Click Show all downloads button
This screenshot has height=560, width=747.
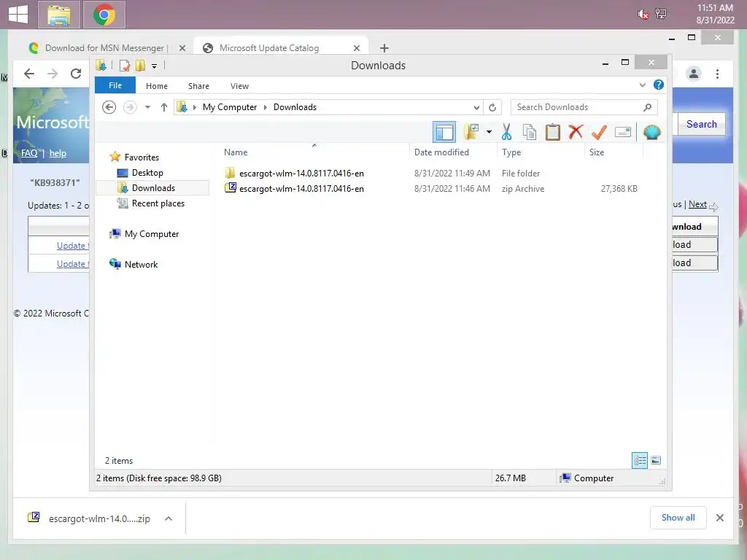pos(678,518)
